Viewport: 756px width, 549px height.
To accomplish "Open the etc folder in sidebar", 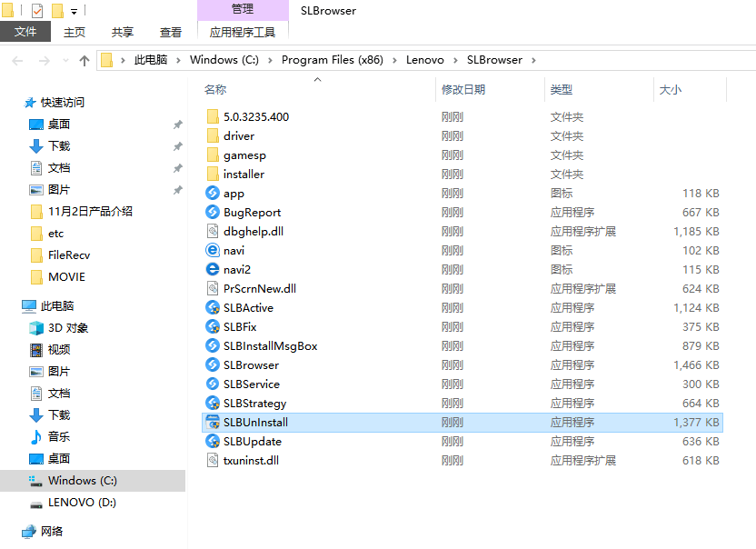I will (x=56, y=234).
